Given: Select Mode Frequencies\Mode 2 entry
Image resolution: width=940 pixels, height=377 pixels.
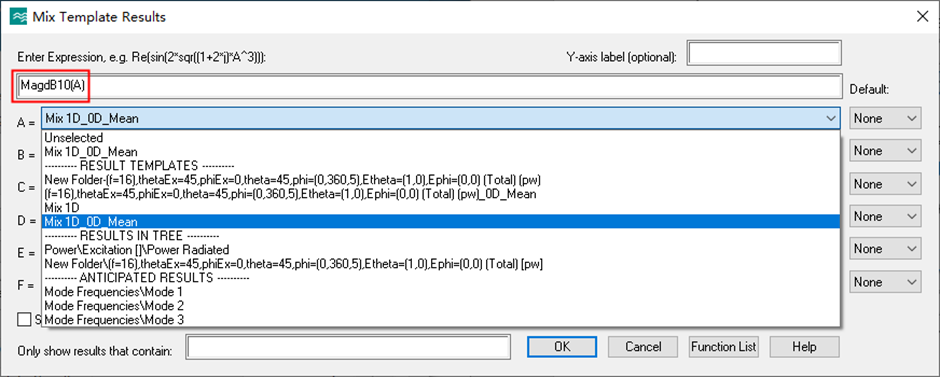Looking at the screenshot, I should [113, 306].
